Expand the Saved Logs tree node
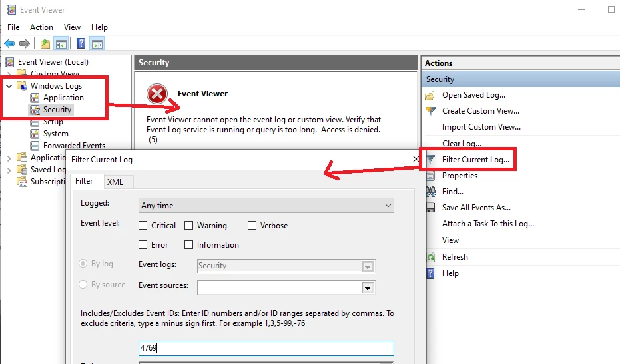620x364 pixels. tap(9, 170)
